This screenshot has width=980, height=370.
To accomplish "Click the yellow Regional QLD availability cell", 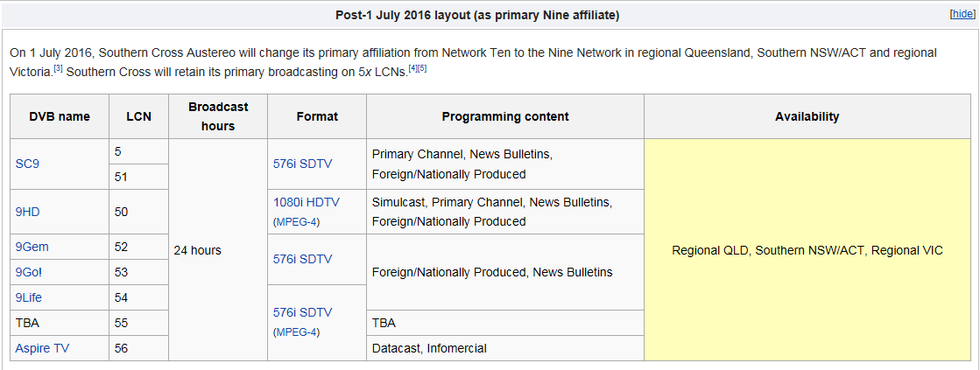I will click(807, 250).
